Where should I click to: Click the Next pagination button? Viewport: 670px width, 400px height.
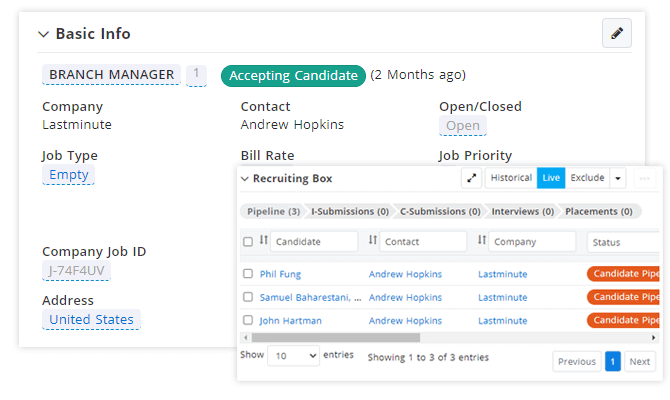pos(640,362)
